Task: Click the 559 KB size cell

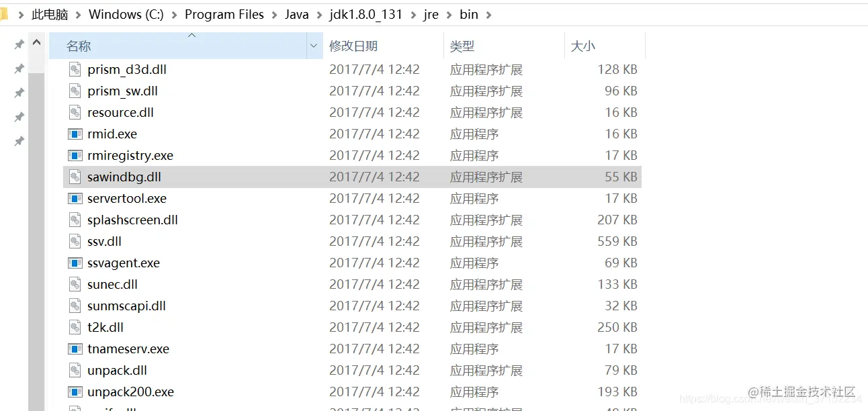Action: click(617, 241)
